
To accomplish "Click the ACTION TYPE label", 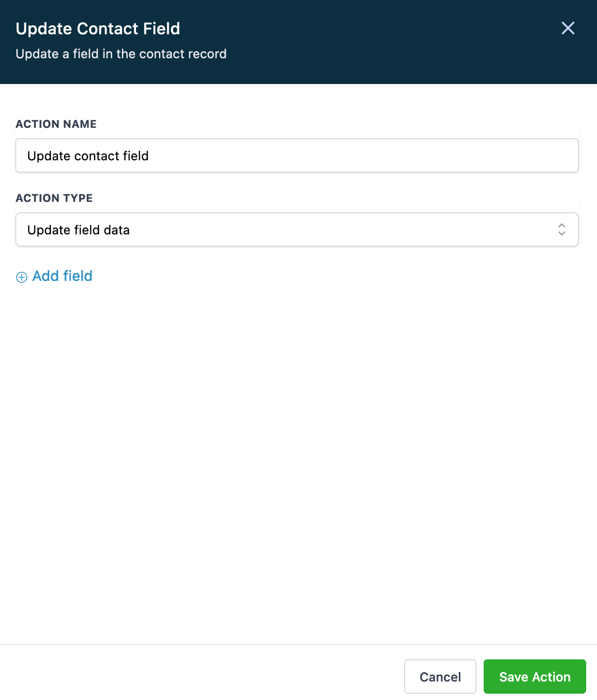I will pos(54,198).
